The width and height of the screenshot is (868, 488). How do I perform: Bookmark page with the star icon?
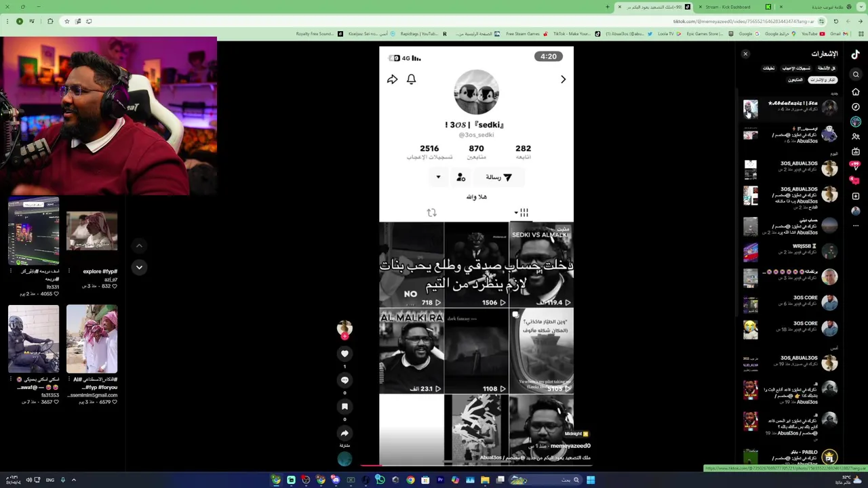pyautogui.click(x=66, y=21)
